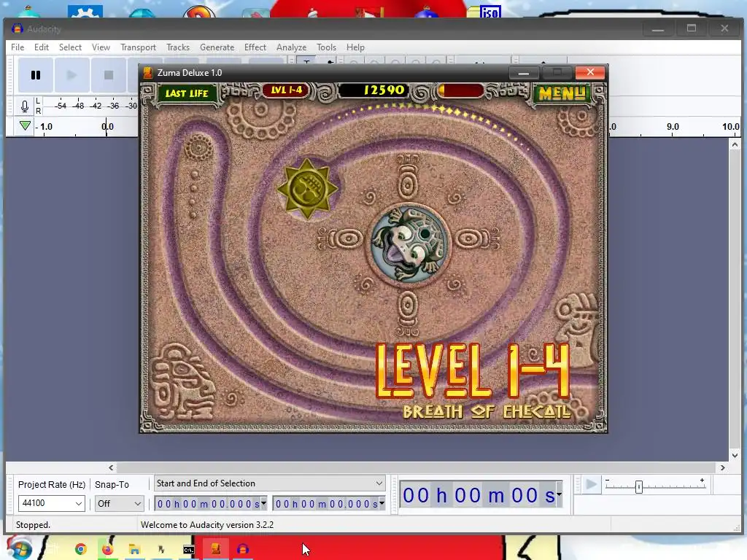Click the golden sun skull hole in Zuma
Screen dimensions: 747x560
click(307, 189)
